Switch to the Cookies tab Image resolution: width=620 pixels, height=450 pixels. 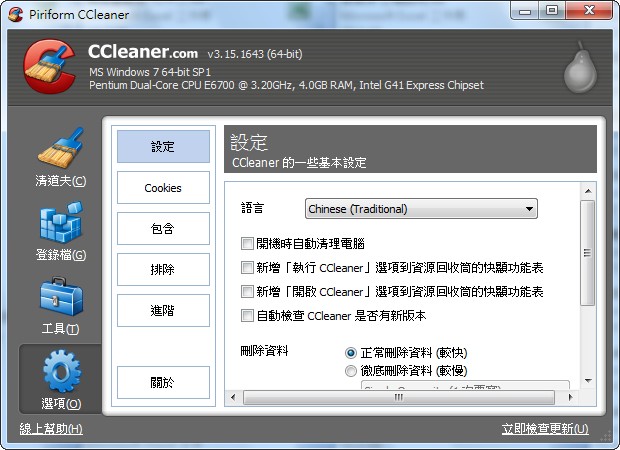click(x=163, y=188)
